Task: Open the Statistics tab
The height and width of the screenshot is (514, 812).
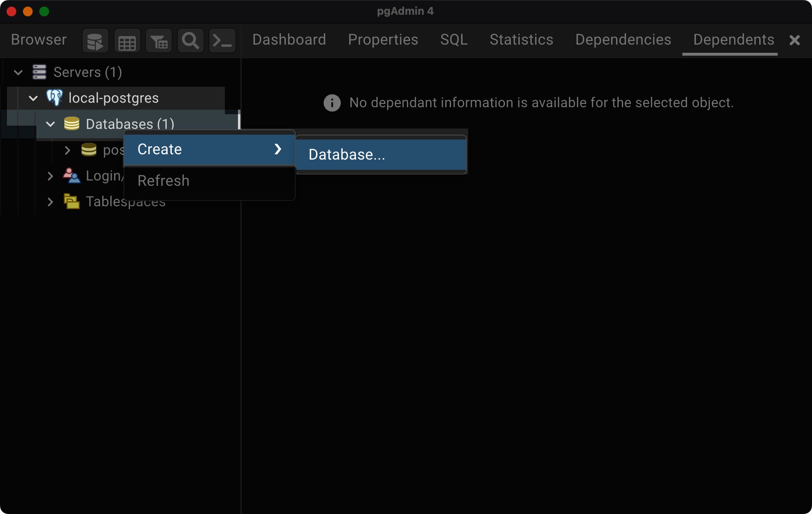Action: pos(521,40)
